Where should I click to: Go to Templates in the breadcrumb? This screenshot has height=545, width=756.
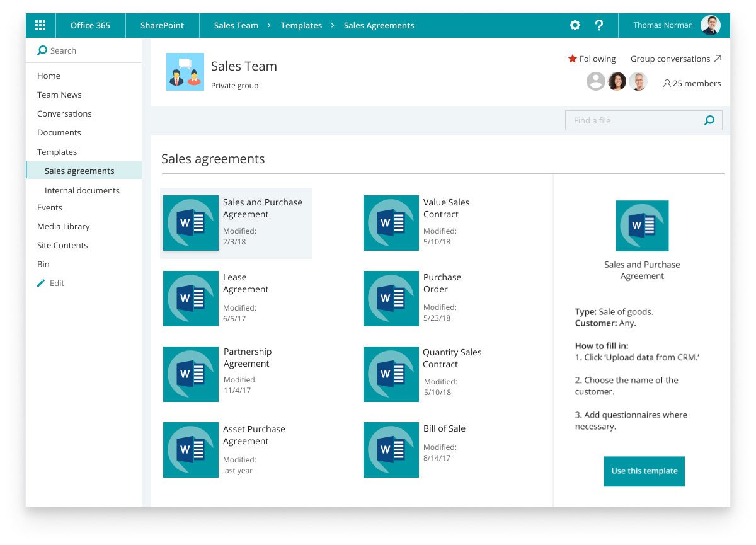pos(301,25)
